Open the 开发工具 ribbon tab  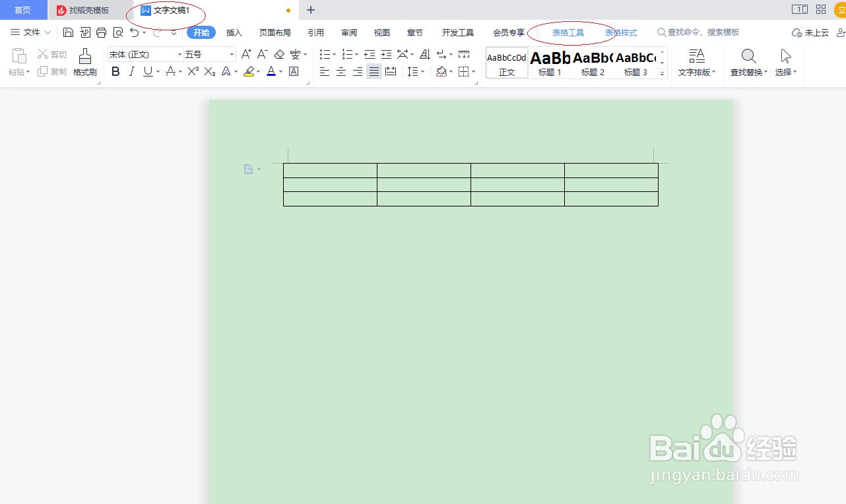pos(458,32)
